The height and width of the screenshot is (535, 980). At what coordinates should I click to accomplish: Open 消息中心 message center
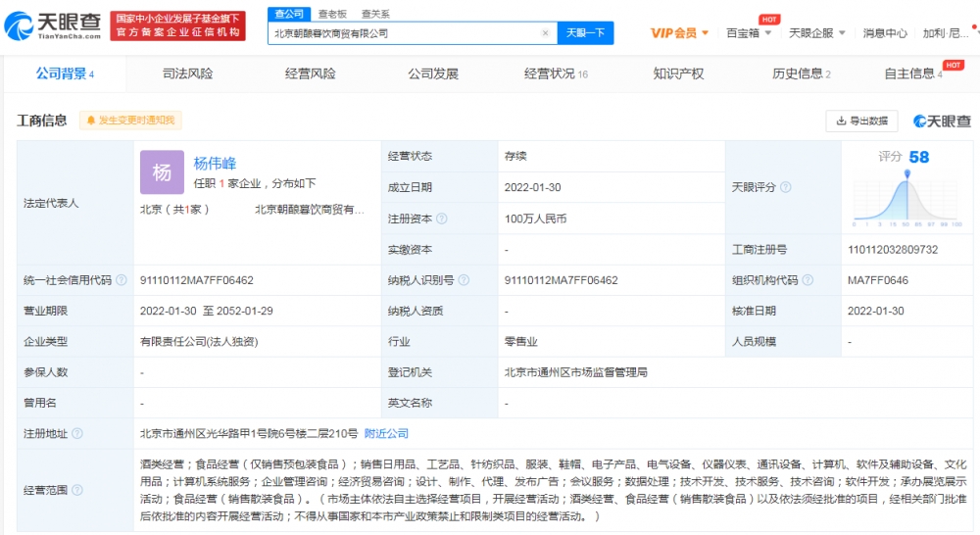tap(884, 33)
